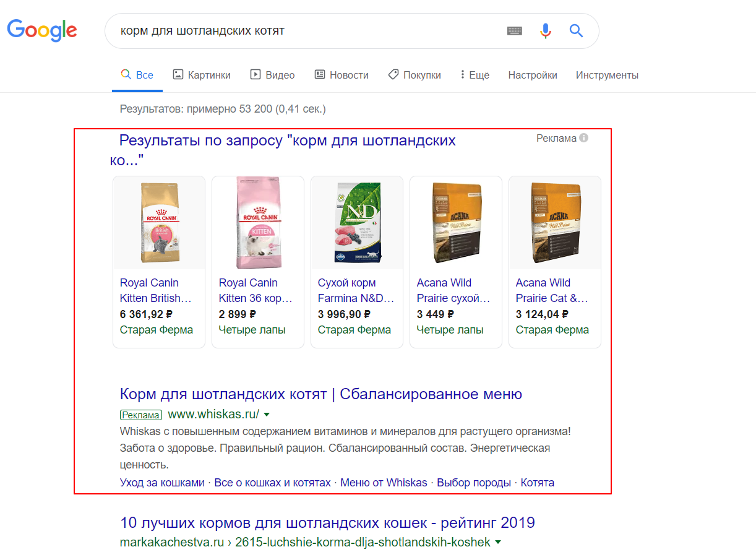Open Все о кошках и котятах sitelink
The width and height of the screenshot is (756, 552).
click(x=273, y=483)
